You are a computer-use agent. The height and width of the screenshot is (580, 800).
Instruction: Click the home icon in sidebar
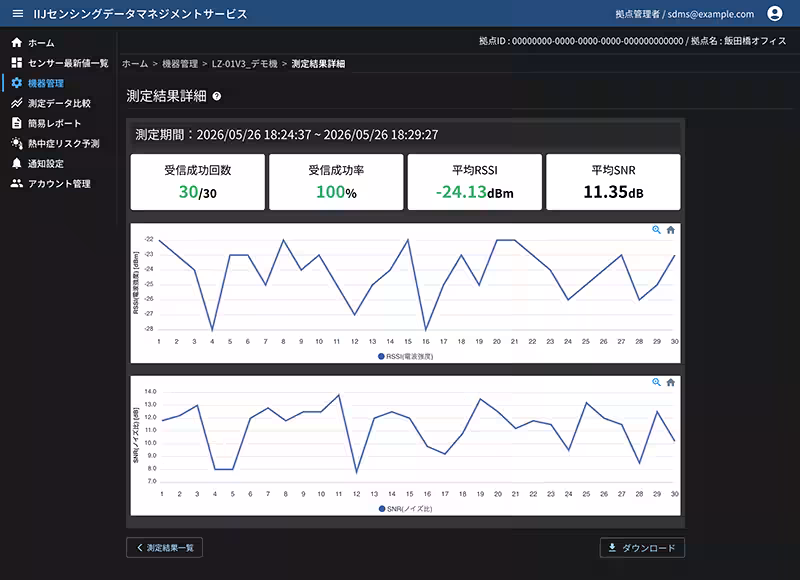[x=17, y=43]
